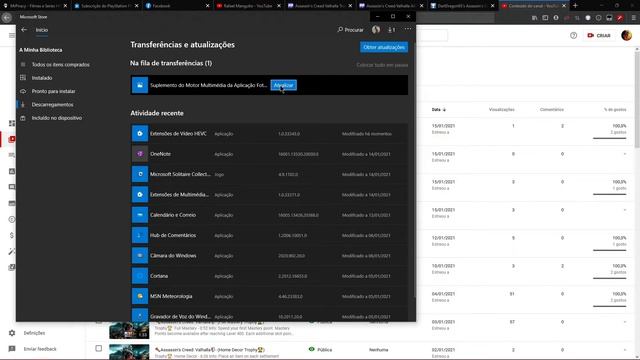Open the Microsoft Store profile avatar
Viewport: 640px width, 360px height.
point(376,29)
